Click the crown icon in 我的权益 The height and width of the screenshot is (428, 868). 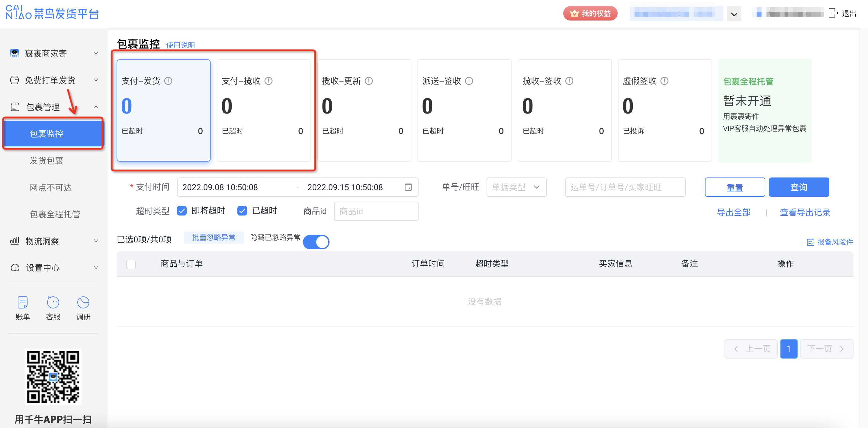pos(574,14)
